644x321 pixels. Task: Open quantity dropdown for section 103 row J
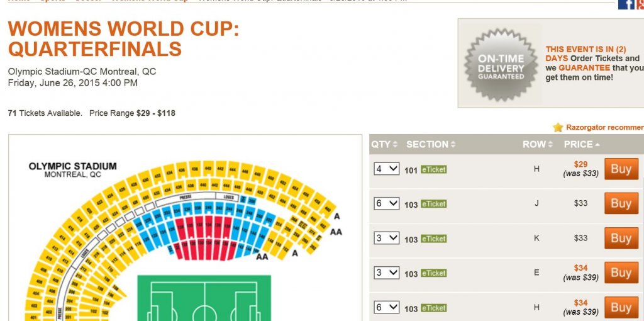click(x=387, y=203)
